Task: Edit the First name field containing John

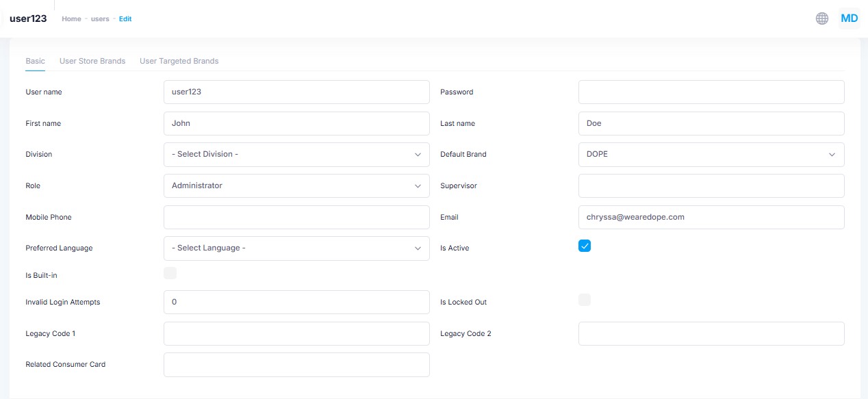Action: (x=296, y=124)
